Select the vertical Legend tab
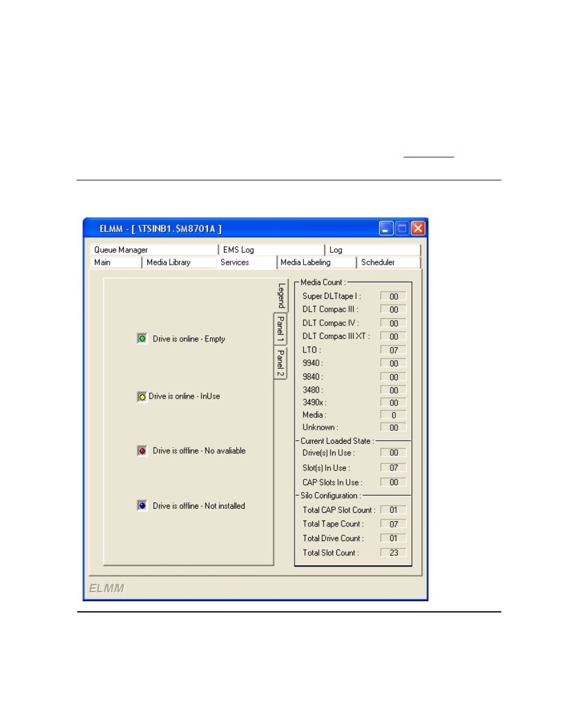562x728 pixels. click(x=282, y=295)
